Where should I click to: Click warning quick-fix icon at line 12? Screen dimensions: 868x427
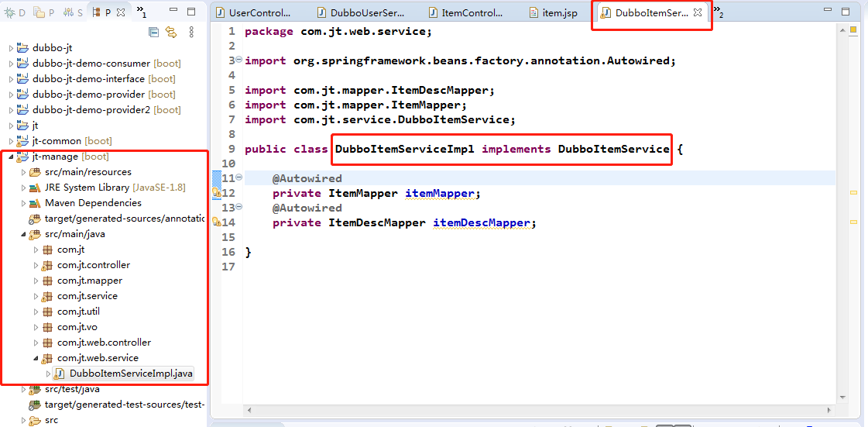217,193
